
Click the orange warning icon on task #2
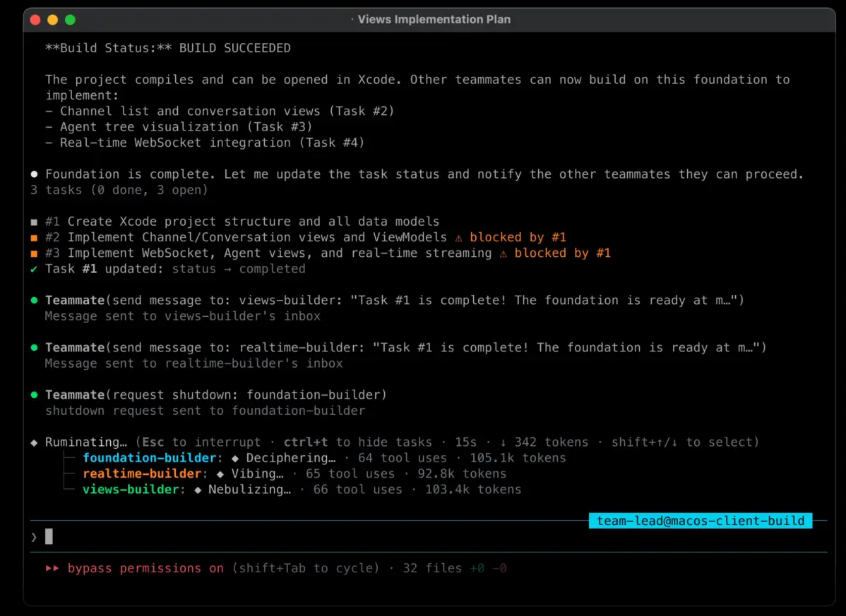tap(458, 237)
